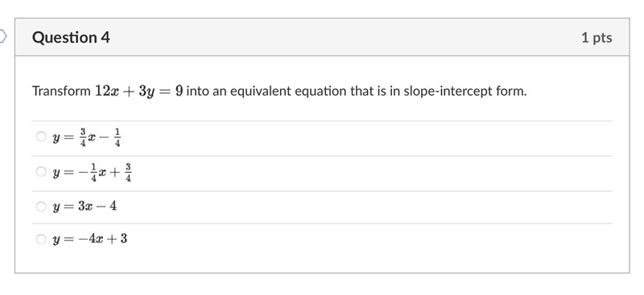Click the trailing 3/4 fraction in second answer

click(128, 173)
